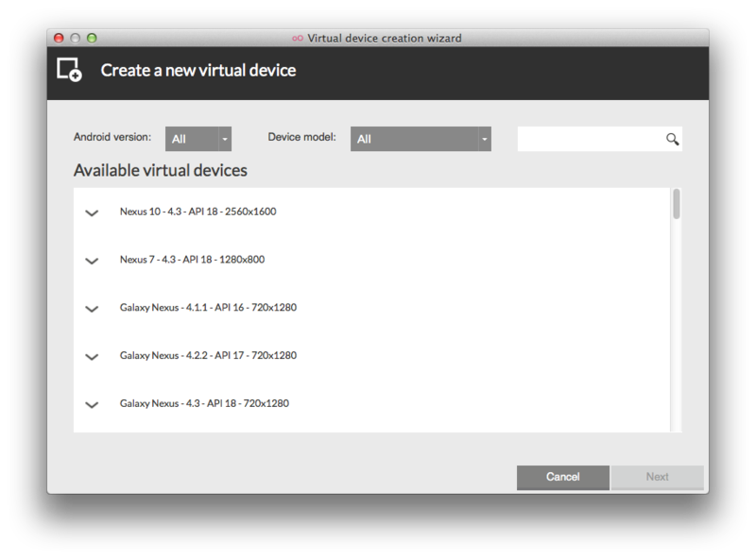The image size is (756, 559).
Task: Click the Android version dropdown arrow
Action: pos(225,139)
